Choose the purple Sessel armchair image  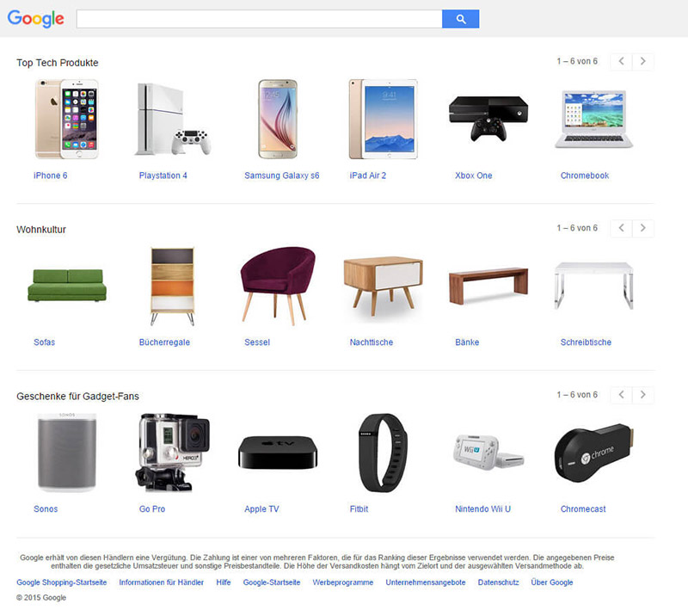click(278, 286)
